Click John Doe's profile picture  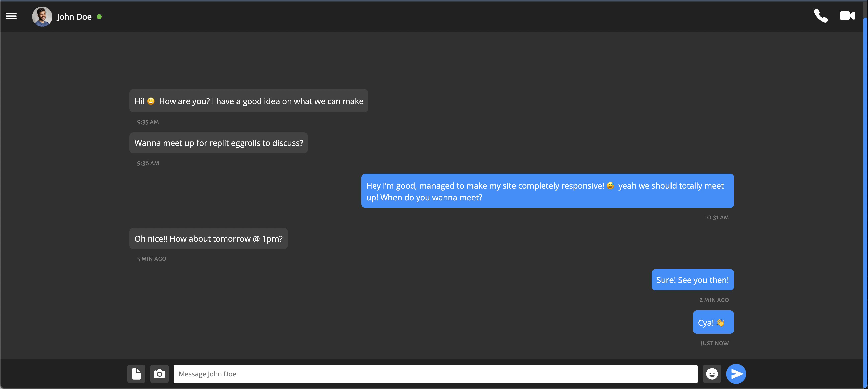click(42, 16)
